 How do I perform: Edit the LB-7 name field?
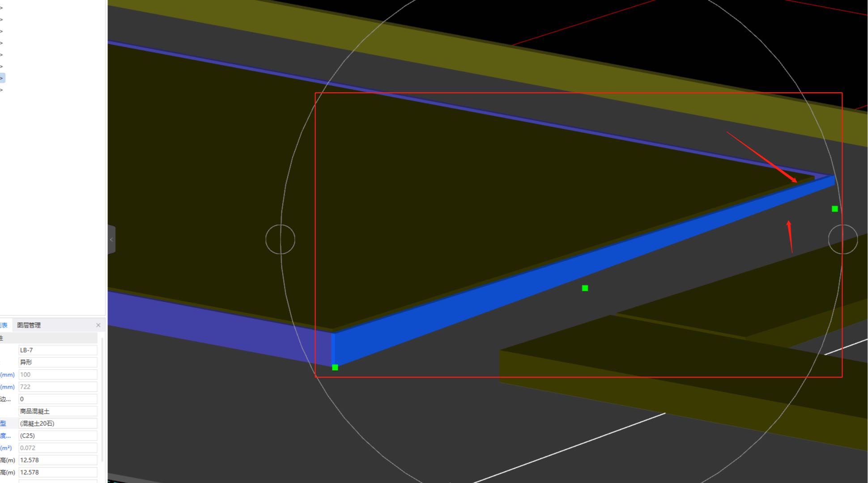[x=58, y=350]
